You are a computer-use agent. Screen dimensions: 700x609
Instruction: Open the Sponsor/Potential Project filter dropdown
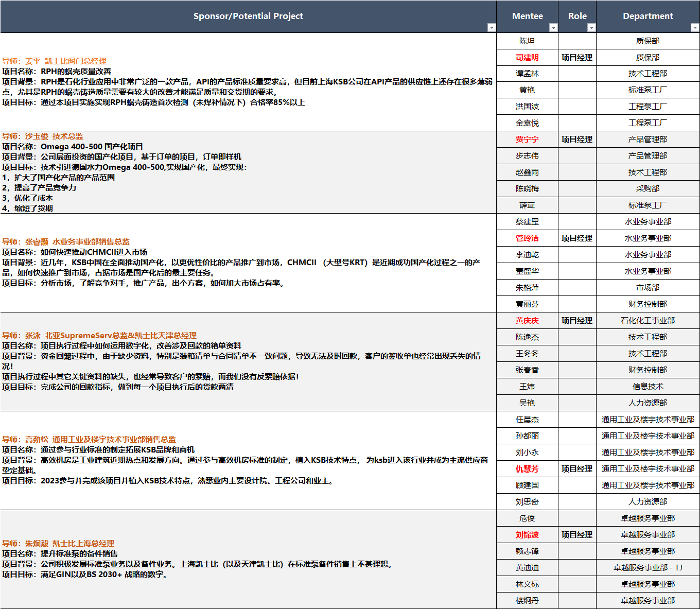coord(492,28)
